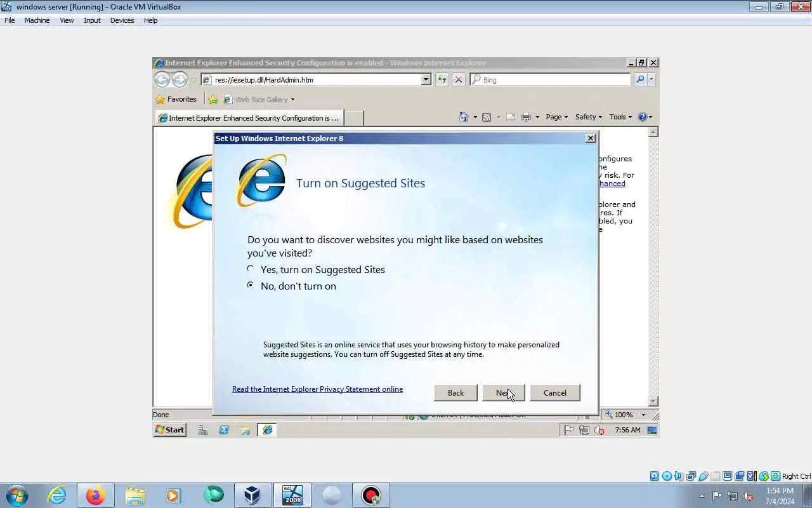Click the RSS Feeds icon in command bar
This screenshot has width=812, height=508.
coord(487,117)
